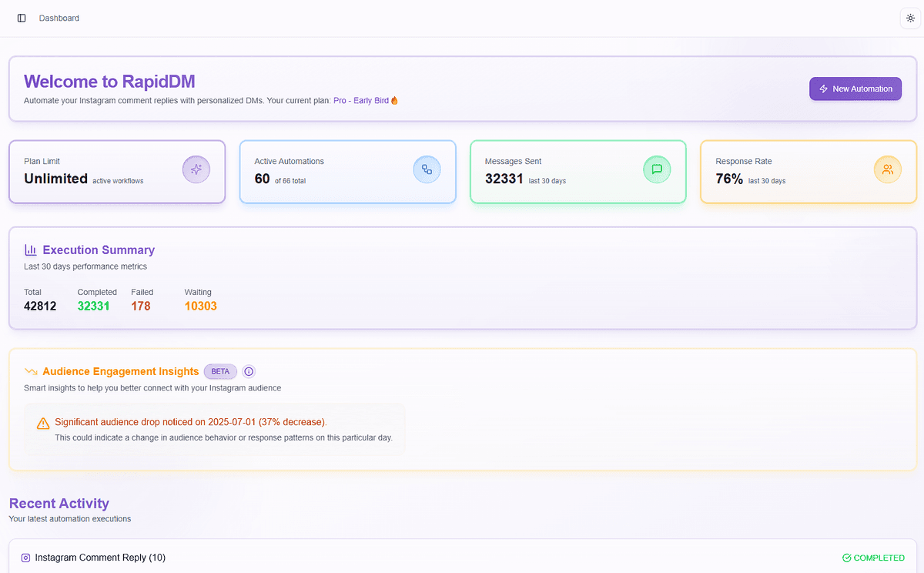Click the Audience Engagement Insights heading

point(121,371)
